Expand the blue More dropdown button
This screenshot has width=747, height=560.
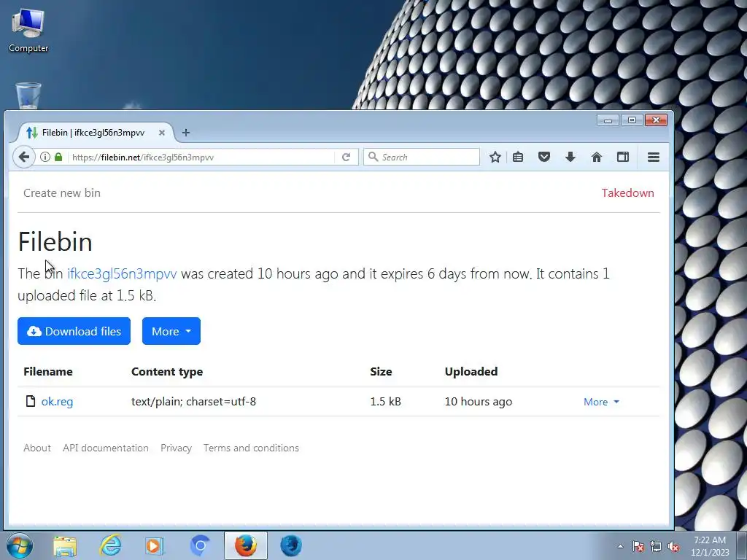coord(171,331)
